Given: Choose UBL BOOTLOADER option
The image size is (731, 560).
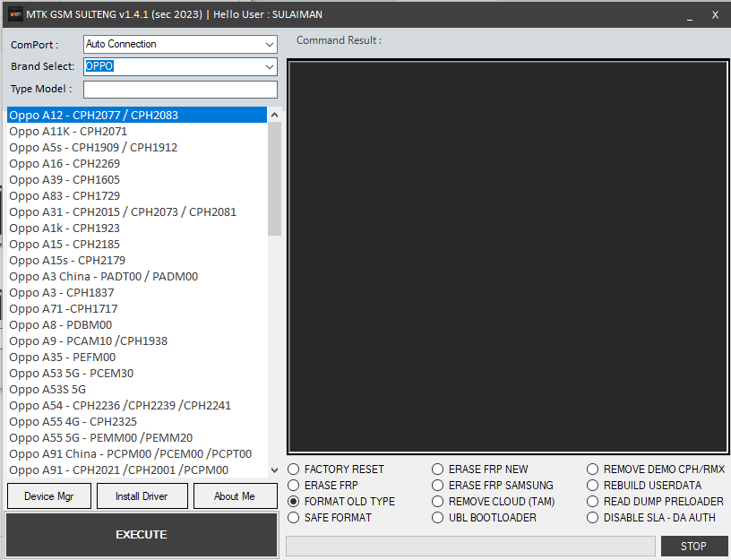Looking at the screenshot, I should tap(437, 517).
